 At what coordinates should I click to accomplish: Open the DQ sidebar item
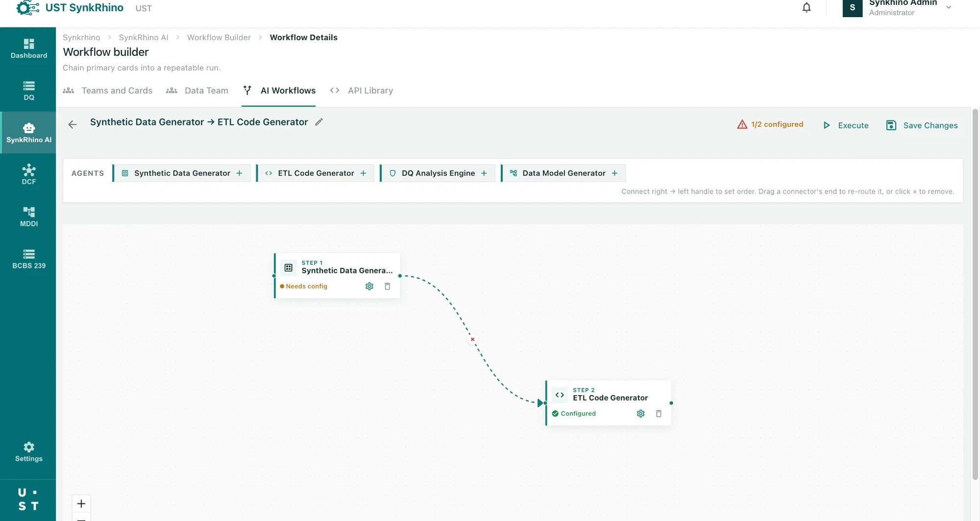pos(28,91)
